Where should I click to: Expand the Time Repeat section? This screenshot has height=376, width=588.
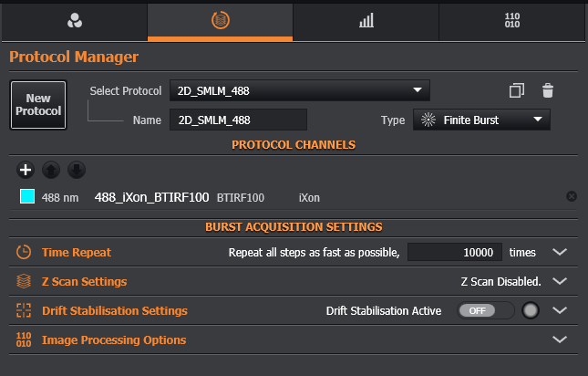point(561,252)
